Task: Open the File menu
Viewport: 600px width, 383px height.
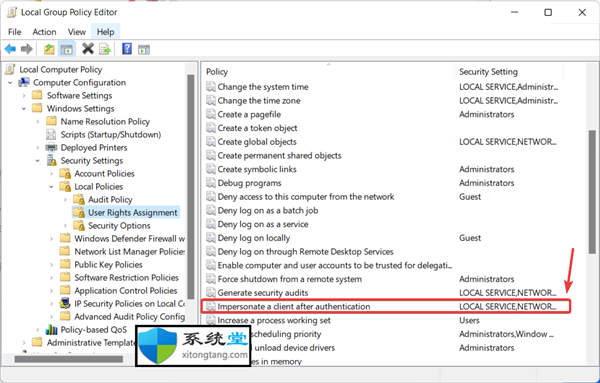Action: click(15, 32)
